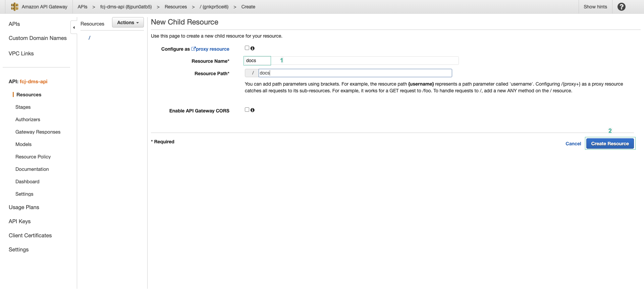Click info icon beside Enable API Gateway CORS
The image size is (644, 289).
tap(253, 110)
